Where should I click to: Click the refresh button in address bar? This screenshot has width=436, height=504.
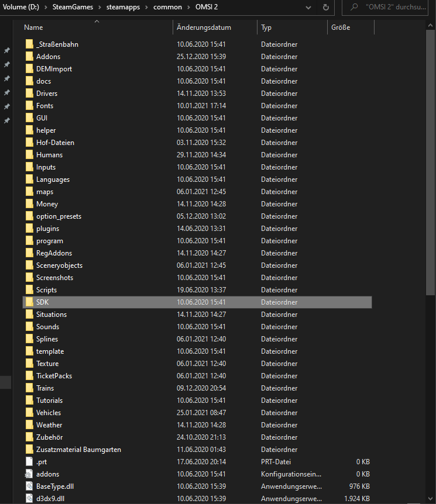click(x=326, y=8)
